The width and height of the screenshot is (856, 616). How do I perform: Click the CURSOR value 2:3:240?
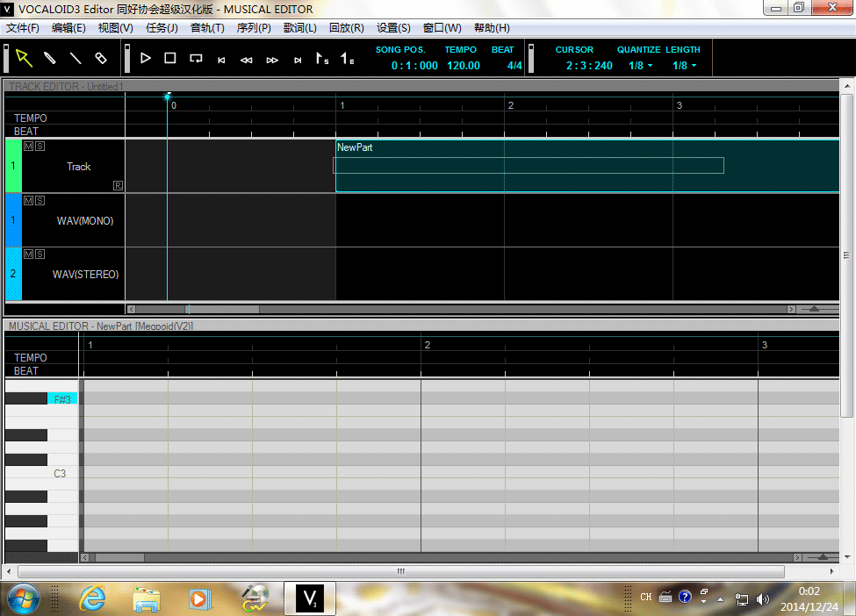589,66
